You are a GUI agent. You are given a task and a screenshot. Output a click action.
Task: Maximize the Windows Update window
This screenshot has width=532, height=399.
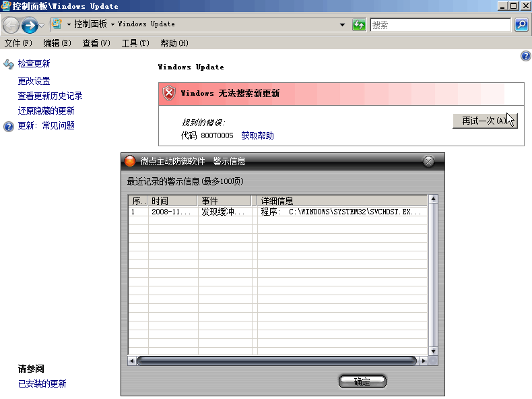tap(514, 6)
